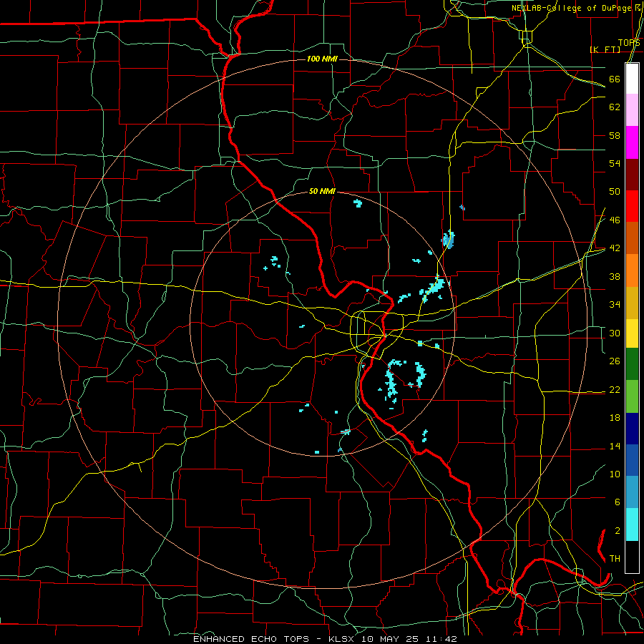Click the '6' legend value
The image size is (644, 644).
pyautogui.click(x=617, y=502)
